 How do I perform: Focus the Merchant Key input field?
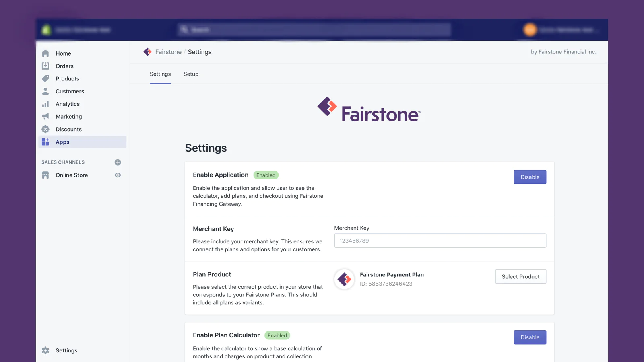tap(440, 241)
